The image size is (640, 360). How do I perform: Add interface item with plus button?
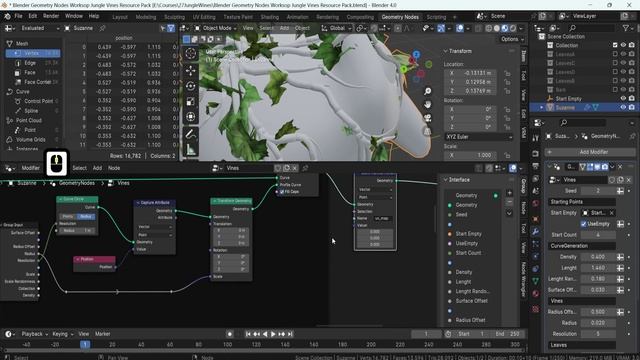(x=509, y=193)
